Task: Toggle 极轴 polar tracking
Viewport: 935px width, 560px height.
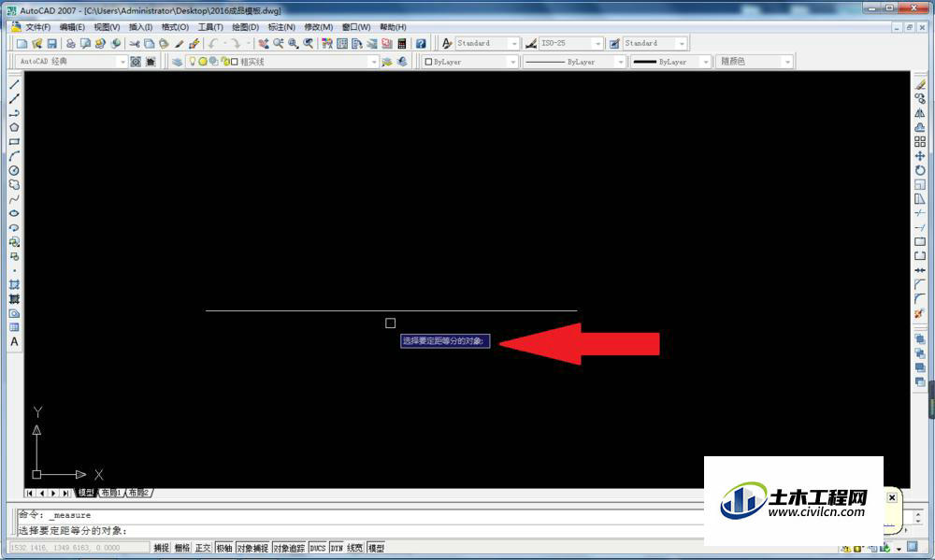Action: pos(224,548)
